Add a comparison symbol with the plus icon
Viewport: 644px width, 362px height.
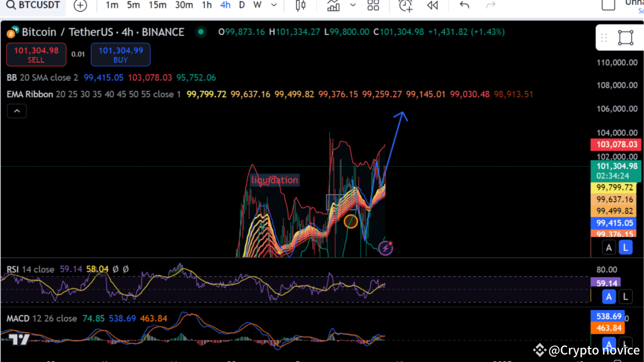80,5
